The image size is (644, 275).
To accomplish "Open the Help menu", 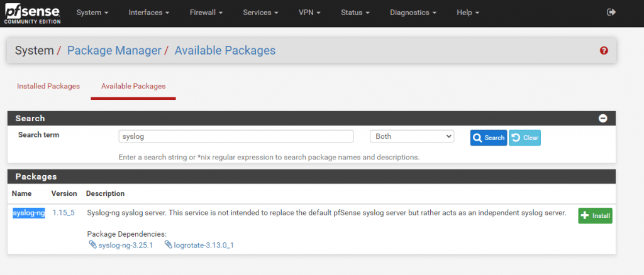I will (468, 13).
